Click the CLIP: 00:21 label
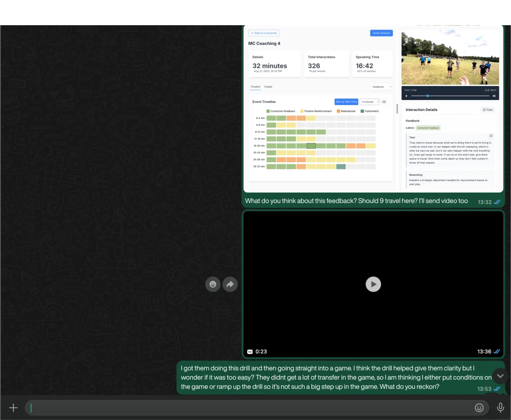This screenshot has height=420, width=511. pyautogui.click(x=490, y=90)
